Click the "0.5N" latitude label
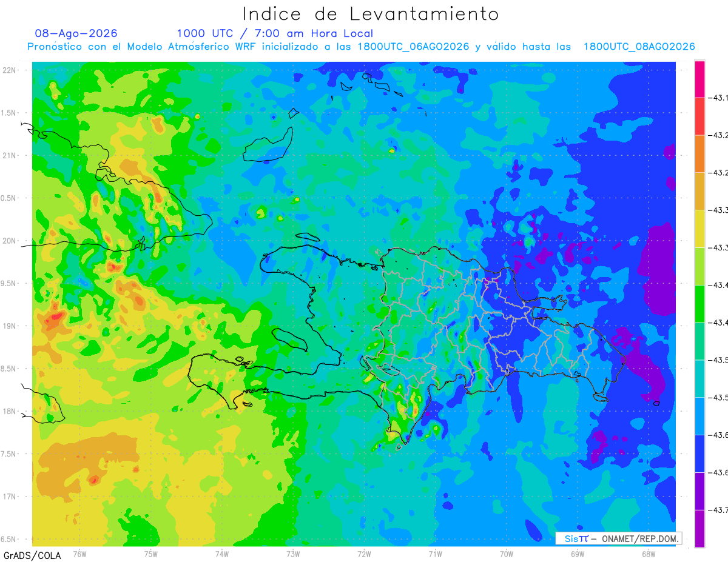Viewport: 728px width, 562px height. pyautogui.click(x=9, y=198)
